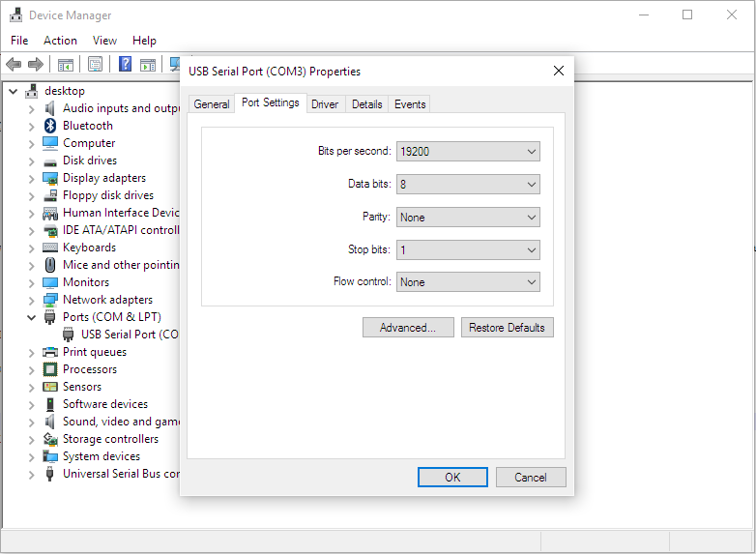Click the Advanced... button
The height and width of the screenshot is (554, 756).
point(408,328)
